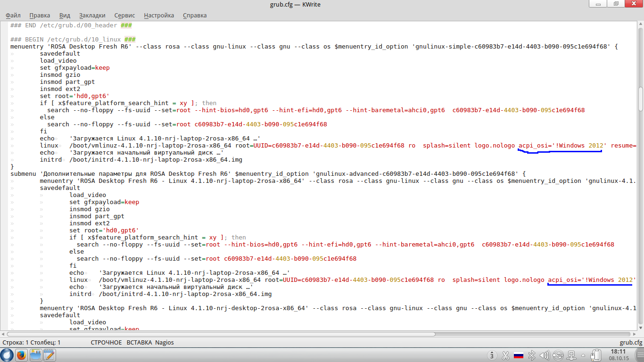
Task: Open the Справка menu
Action: click(194, 15)
